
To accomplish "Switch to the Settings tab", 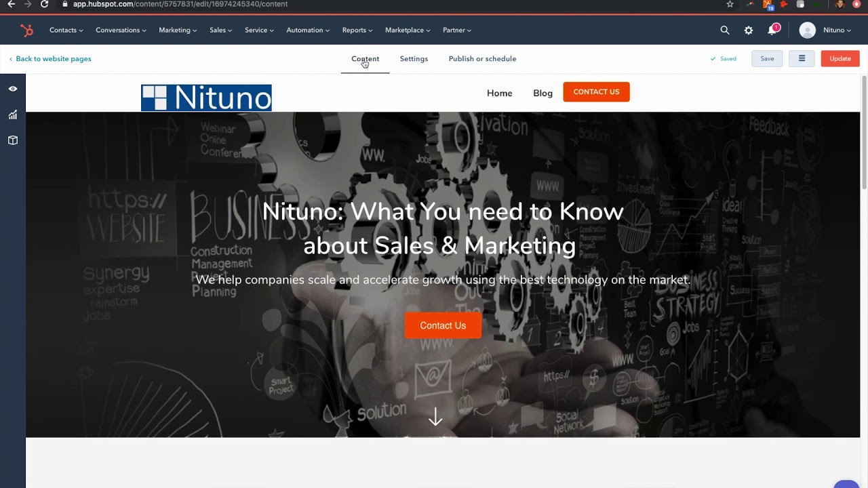I will coord(414,58).
